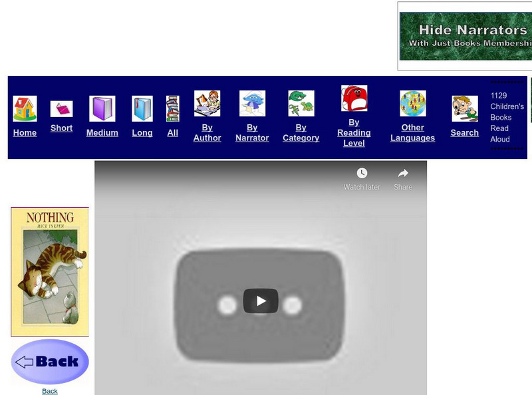The width and height of the screenshot is (532, 395).
Task: Click the Hide Narrators banner
Action: pos(465,37)
